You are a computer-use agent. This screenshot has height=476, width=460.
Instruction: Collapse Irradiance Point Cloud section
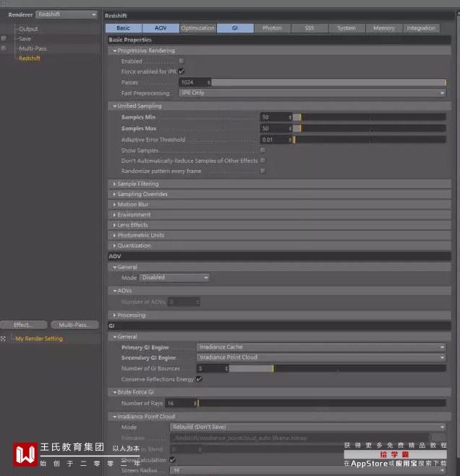pos(279,417)
